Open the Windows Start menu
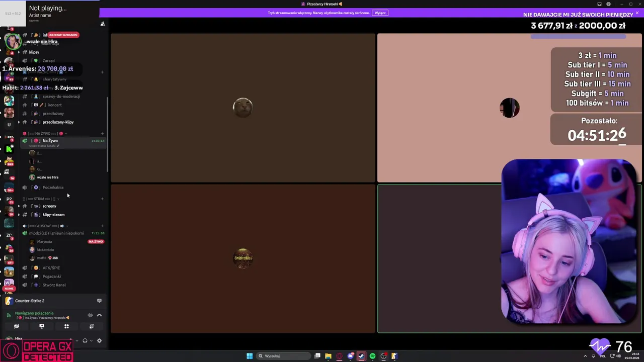644x362 pixels. click(x=250, y=356)
